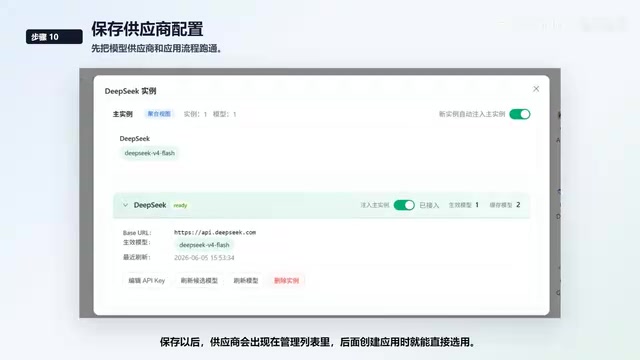Toggle 注入主实例 switch in DeepSeek row
The width and height of the screenshot is (640, 360).
tap(404, 205)
